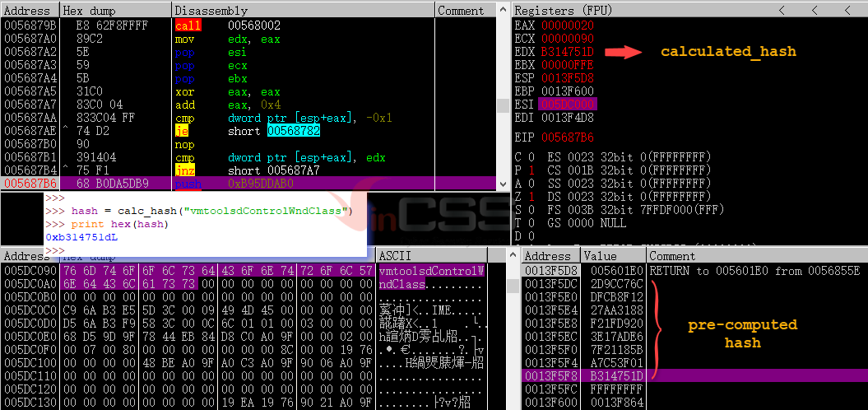This screenshot has width=868, height=410.
Task: Select the 'xor eax, eax' instruction
Action: [x=248, y=92]
